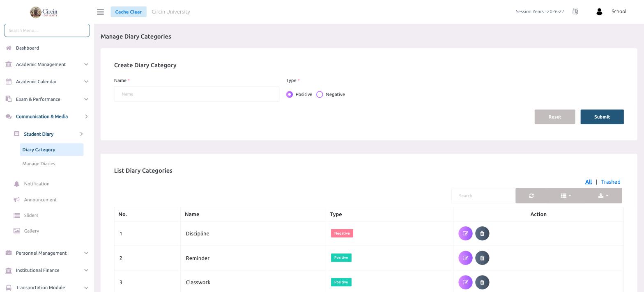Click the table Search field
644x292 pixels.
coord(483,196)
